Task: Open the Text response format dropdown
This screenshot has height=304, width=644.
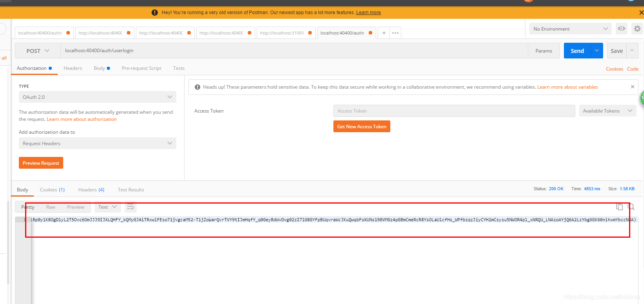Action: (x=108, y=207)
